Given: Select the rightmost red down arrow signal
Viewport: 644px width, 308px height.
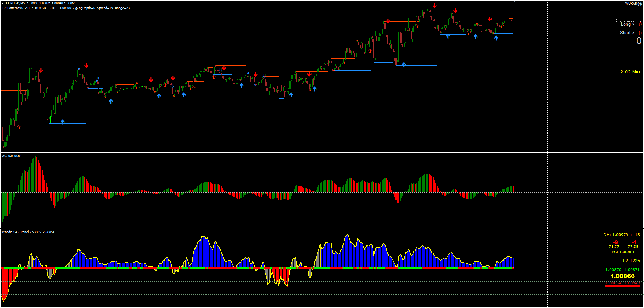Looking at the screenshot, I should click(489, 19).
